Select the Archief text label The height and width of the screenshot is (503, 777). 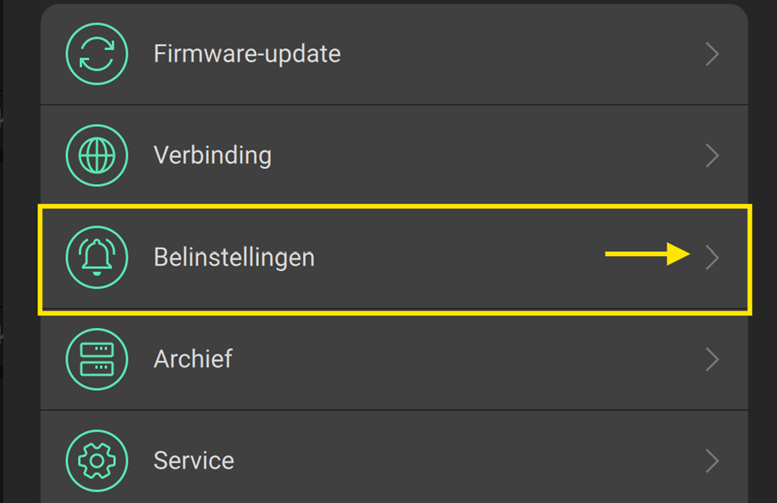click(x=193, y=359)
